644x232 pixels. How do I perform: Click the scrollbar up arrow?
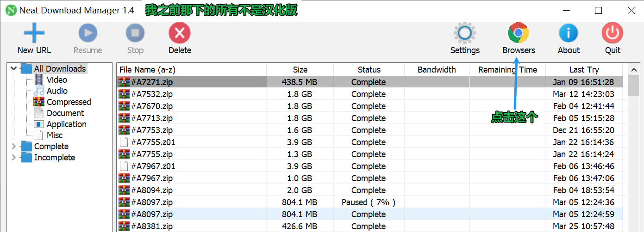pos(633,70)
